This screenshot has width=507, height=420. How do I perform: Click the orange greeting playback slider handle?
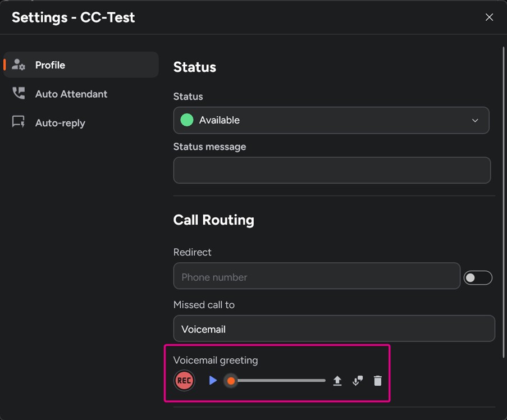tap(231, 381)
